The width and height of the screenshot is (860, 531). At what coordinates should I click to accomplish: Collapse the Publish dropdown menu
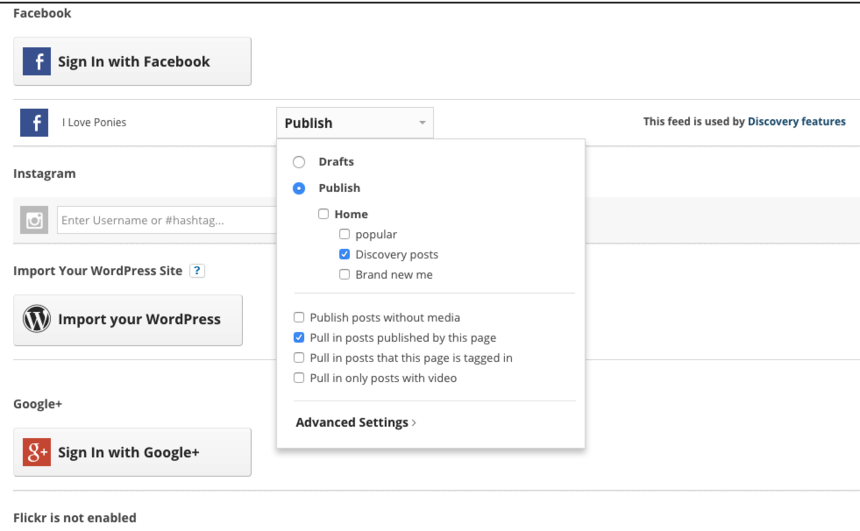(x=355, y=123)
